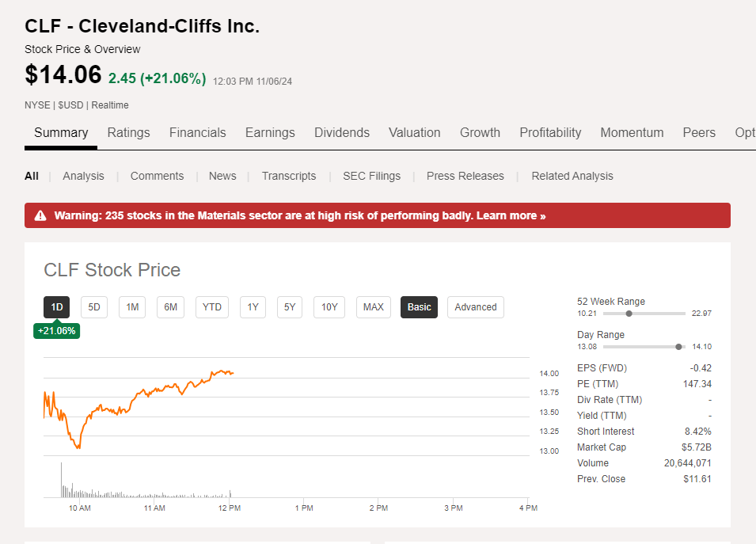Switch to Advanced chart mode
The height and width of the screenshot is (544, 756).
(x=475, y=306)
